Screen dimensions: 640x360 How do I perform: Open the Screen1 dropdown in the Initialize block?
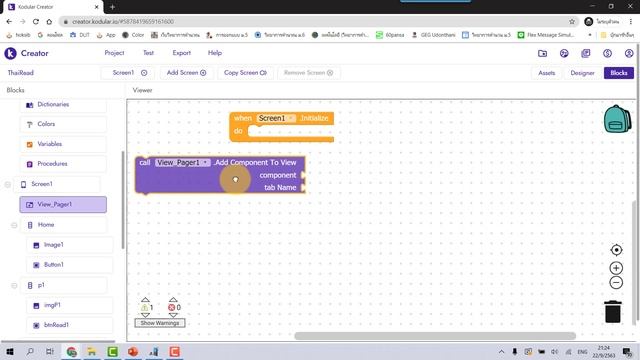click(x=276, y=118)
